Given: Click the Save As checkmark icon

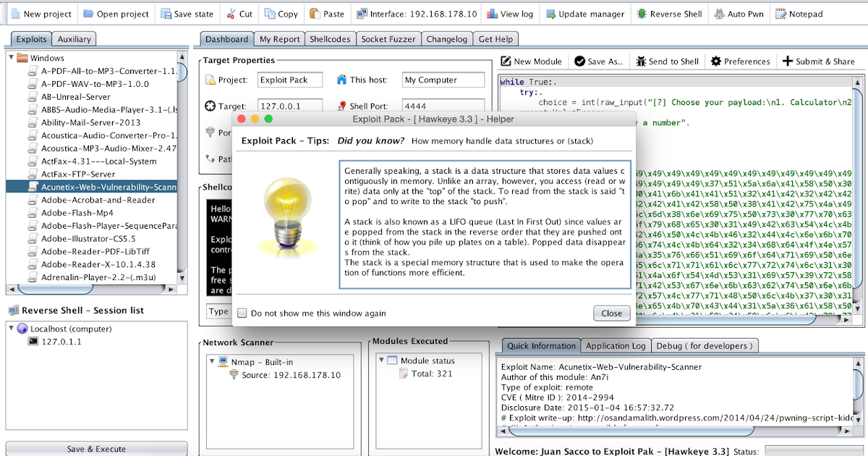Looking at the screenshot, I should coord(579,62).
